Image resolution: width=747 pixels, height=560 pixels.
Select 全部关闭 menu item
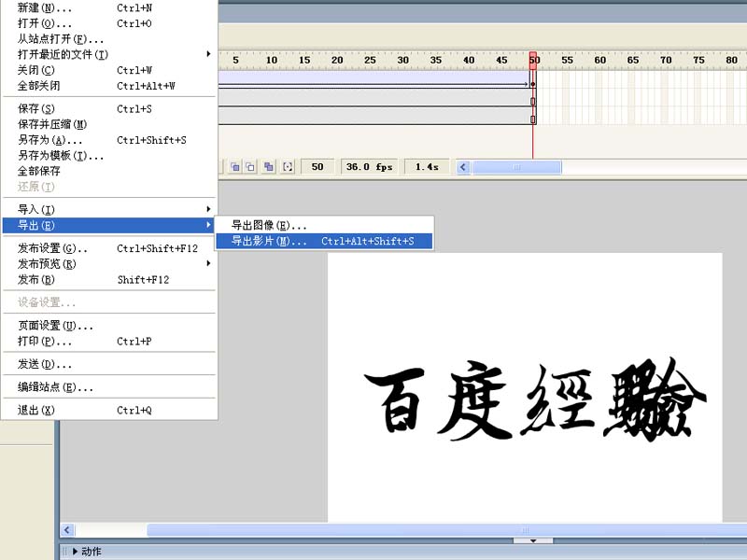pos(109,86)
